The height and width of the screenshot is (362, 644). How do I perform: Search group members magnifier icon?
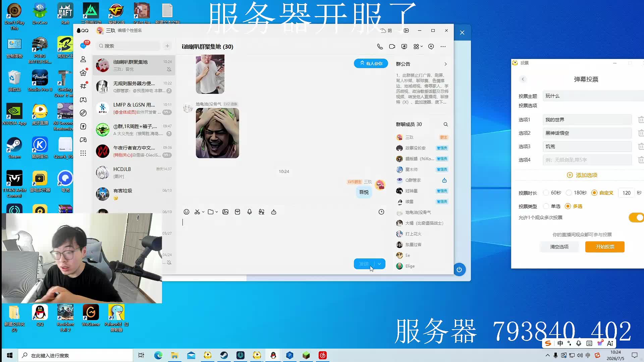pyautogui.click(x=446, y=124)
